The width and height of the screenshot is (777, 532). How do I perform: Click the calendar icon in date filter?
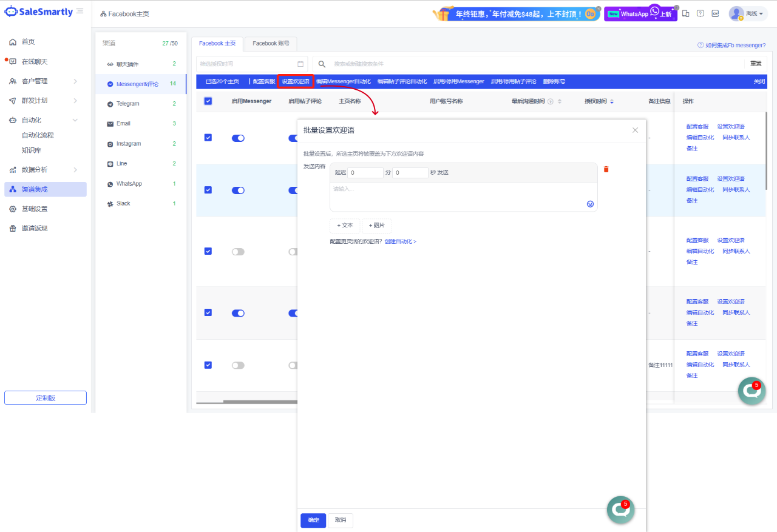300,64
